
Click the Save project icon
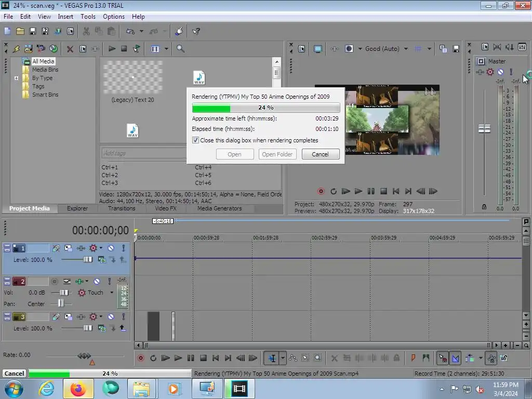pyautogui.click(x=33, y=31)
